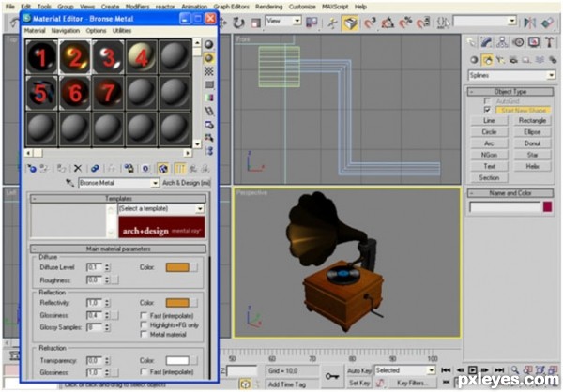Click the Helix shape button
This screenshot has height=392, width=563.
click(x=532, y=166)
